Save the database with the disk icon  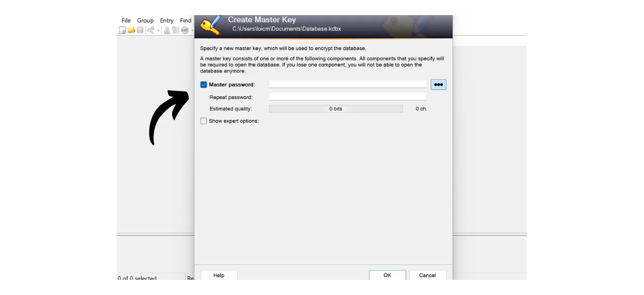click(x=140, y=30)
